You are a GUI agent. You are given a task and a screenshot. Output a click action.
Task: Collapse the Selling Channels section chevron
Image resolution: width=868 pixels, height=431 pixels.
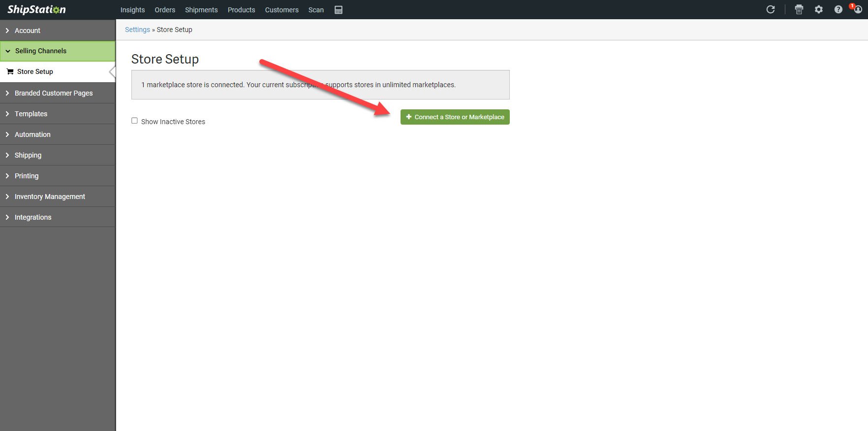pyautogui.click(x=8, y=51)
